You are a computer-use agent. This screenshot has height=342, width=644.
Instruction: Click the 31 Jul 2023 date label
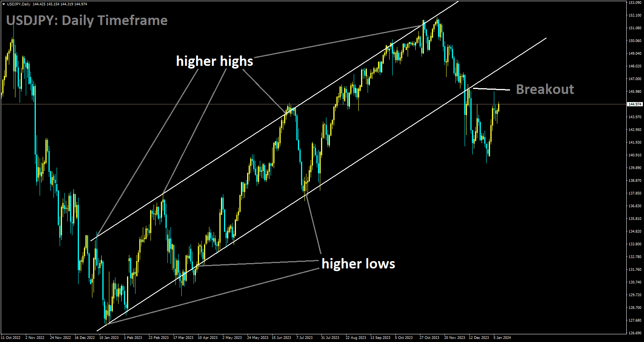click(330, 338)
